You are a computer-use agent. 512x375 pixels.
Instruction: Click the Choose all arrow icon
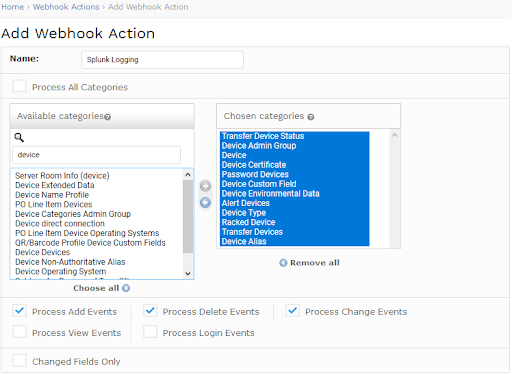(x=126, y=288)
